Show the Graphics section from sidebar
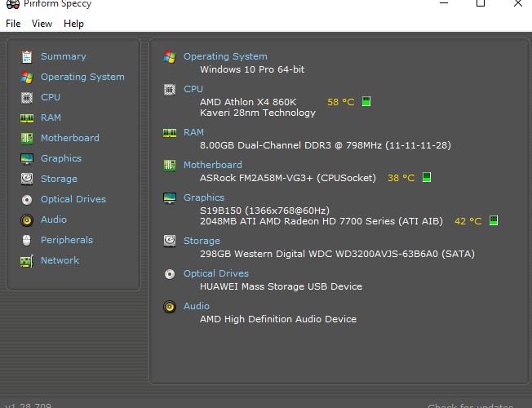 tap(61, 158)
